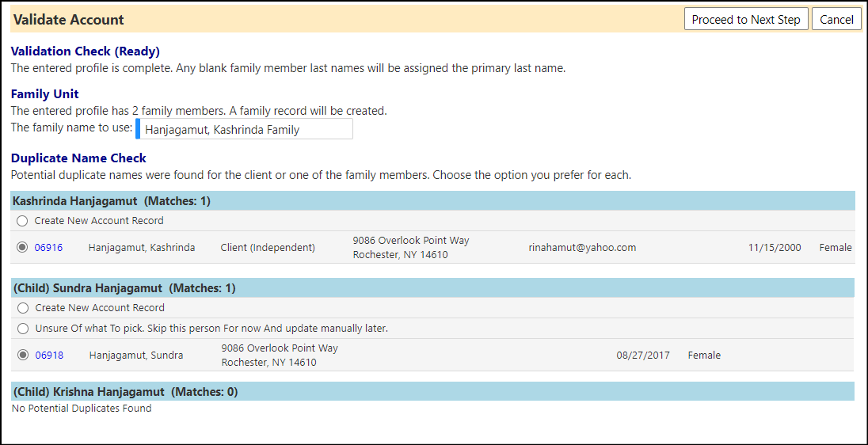
Task: Choose the radio button for record 06916
Action: pyautogui.click(x=22, y=247)
